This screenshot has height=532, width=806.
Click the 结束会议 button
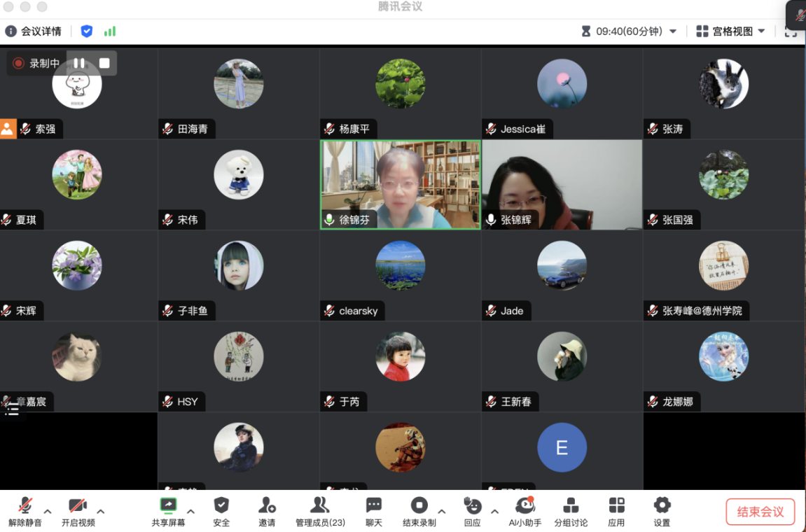pos(760,512)
